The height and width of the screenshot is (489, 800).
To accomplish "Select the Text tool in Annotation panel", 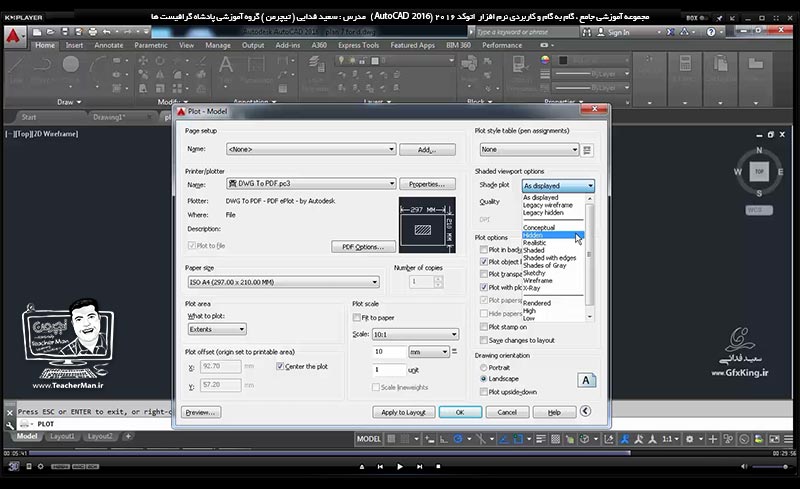I will tap(226, 65).
